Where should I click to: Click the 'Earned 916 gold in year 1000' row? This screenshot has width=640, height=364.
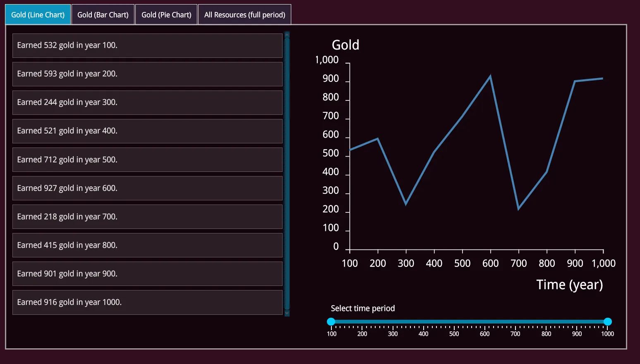pyautogui.click(x=147, y=302)
